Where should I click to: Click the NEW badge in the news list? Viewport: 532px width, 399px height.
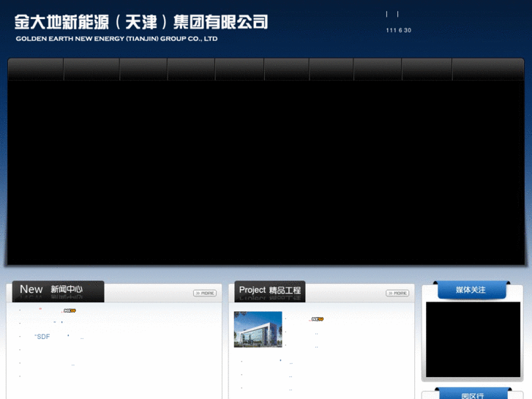click(70, 310)
